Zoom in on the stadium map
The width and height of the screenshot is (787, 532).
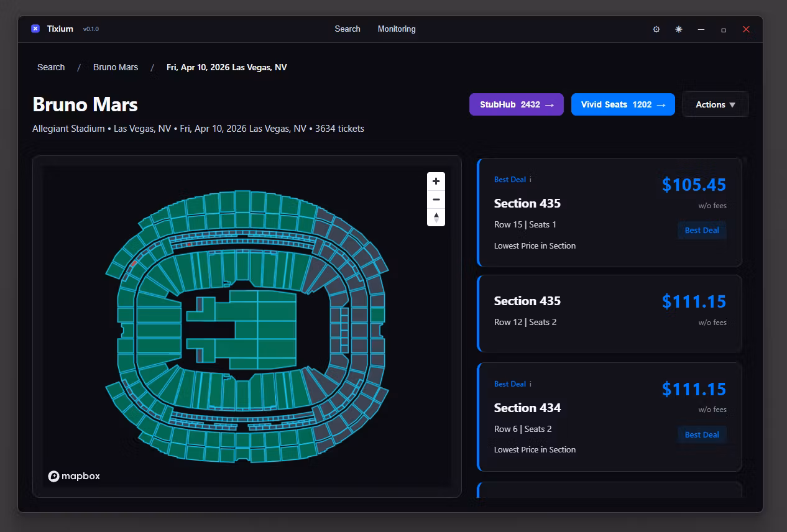pos(436,181)
